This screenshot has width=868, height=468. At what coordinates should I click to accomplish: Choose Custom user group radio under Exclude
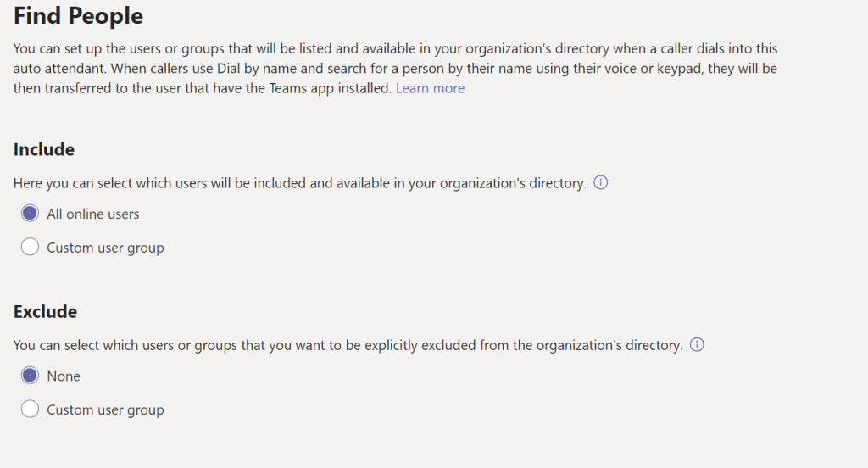click(x=30, y=409)
